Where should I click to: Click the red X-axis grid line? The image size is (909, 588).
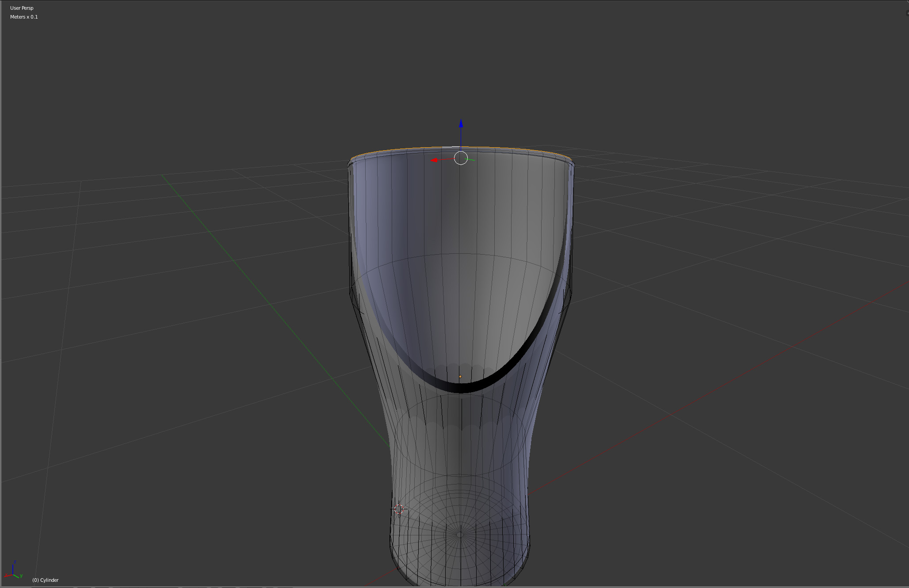pyautogui.click(x=707, y=393)
